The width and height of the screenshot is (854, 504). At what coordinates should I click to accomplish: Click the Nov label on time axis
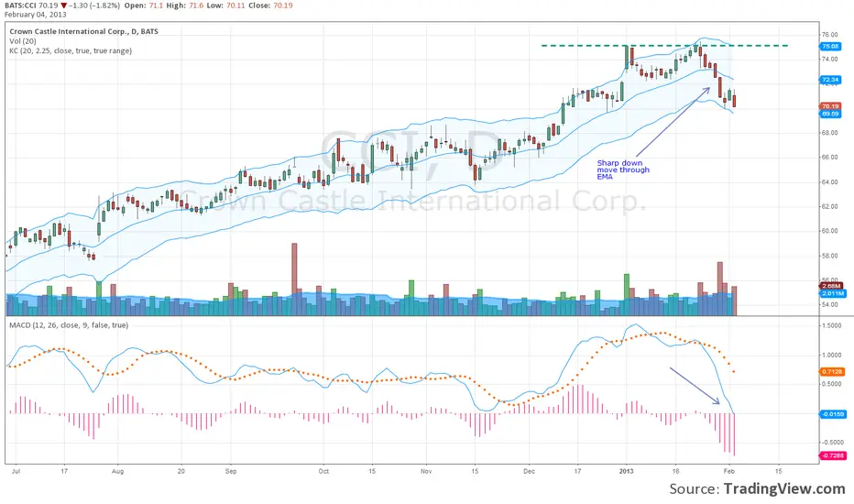pos(426,471)
